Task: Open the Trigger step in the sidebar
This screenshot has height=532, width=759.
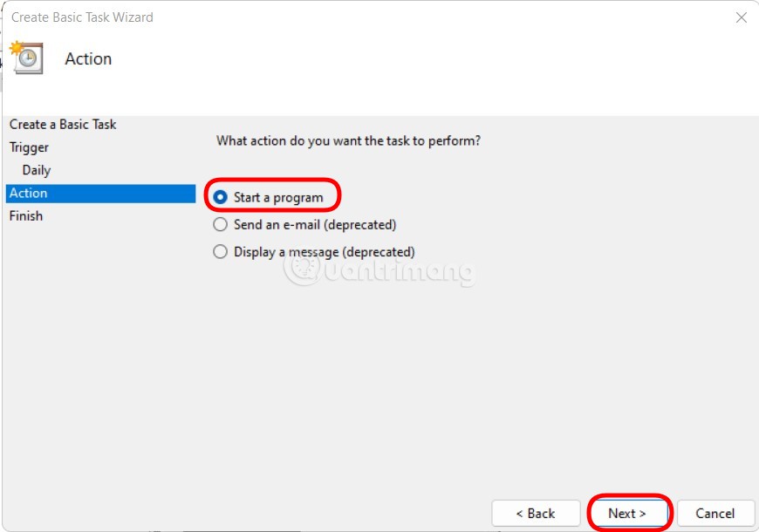Action: coord(29,147)
